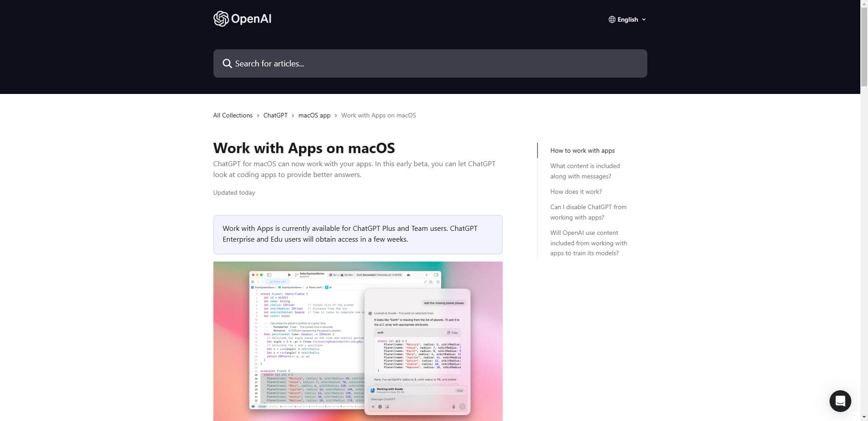The width and height of the screenshot is (868, 421).
Task: Click the Work with Apps on macOS heading
Action: tap(304, 148)
